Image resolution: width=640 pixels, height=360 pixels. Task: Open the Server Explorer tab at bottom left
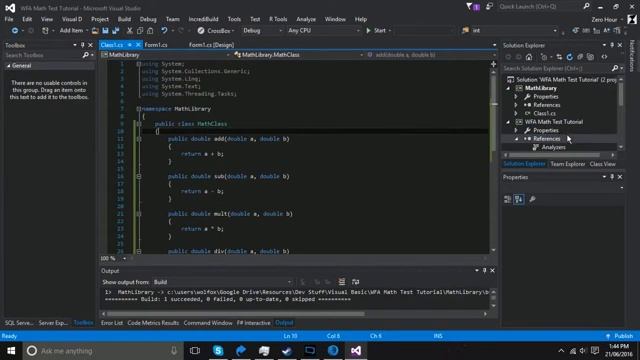point(53,323)
